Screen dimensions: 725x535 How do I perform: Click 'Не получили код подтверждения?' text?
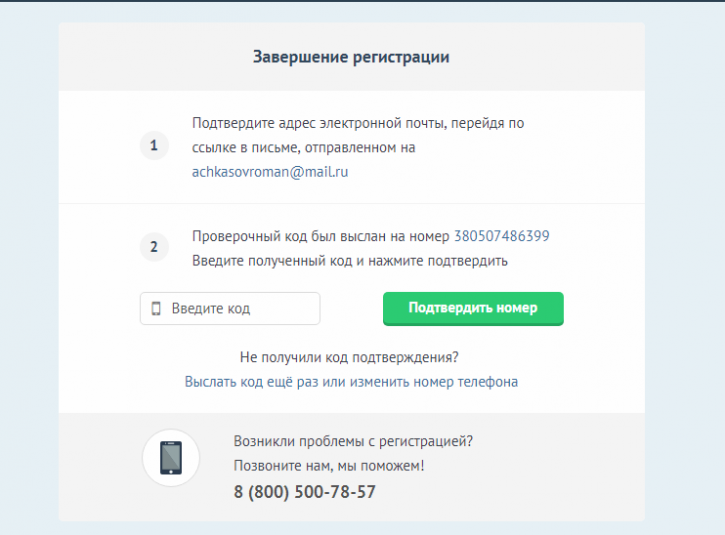click(349, 357)
